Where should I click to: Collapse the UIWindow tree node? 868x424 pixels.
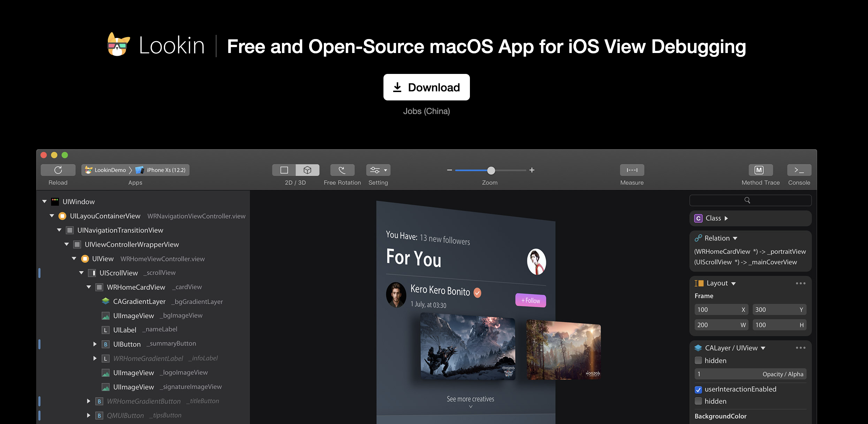(x=44, y=201)
